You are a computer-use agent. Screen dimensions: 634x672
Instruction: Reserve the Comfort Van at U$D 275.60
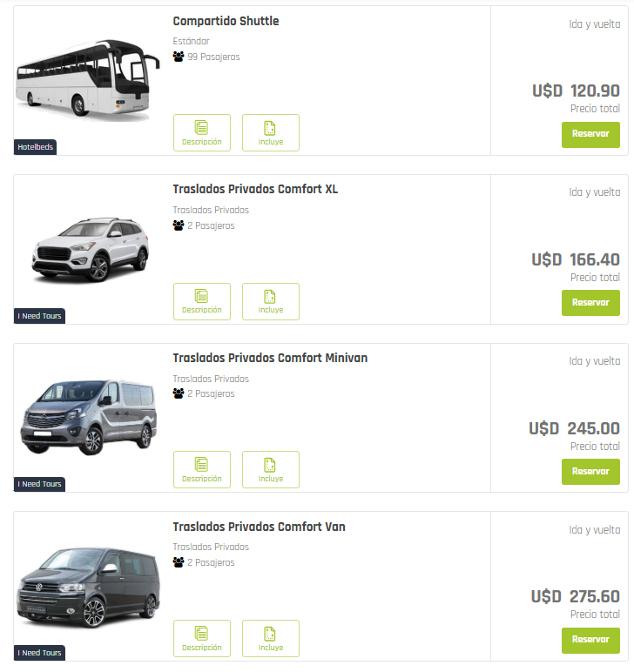coord(590,640)
